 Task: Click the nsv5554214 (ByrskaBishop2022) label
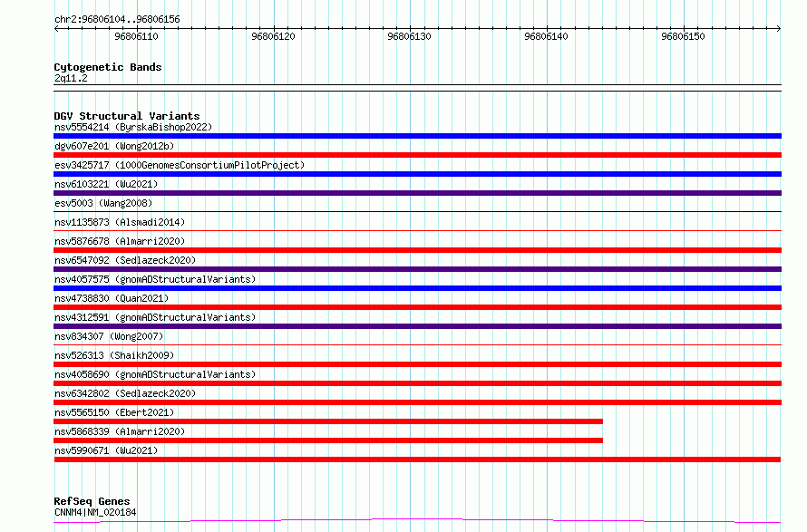(133, 127)
